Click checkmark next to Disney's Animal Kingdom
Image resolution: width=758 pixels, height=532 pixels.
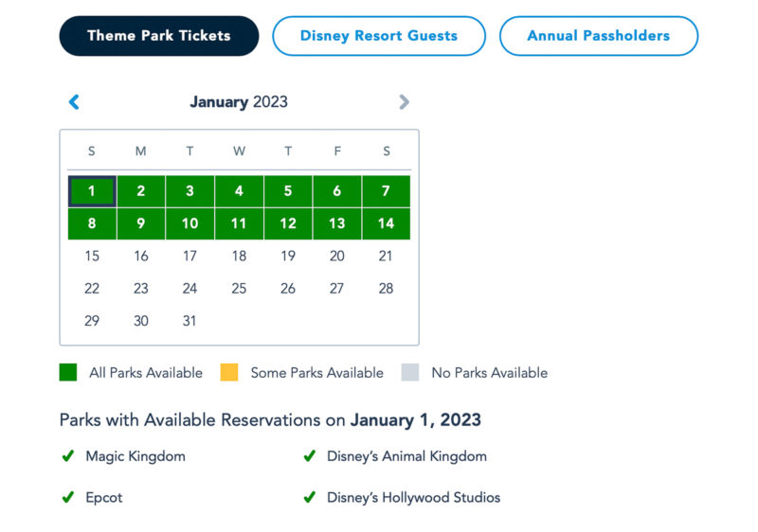click(x=310, y=455)
